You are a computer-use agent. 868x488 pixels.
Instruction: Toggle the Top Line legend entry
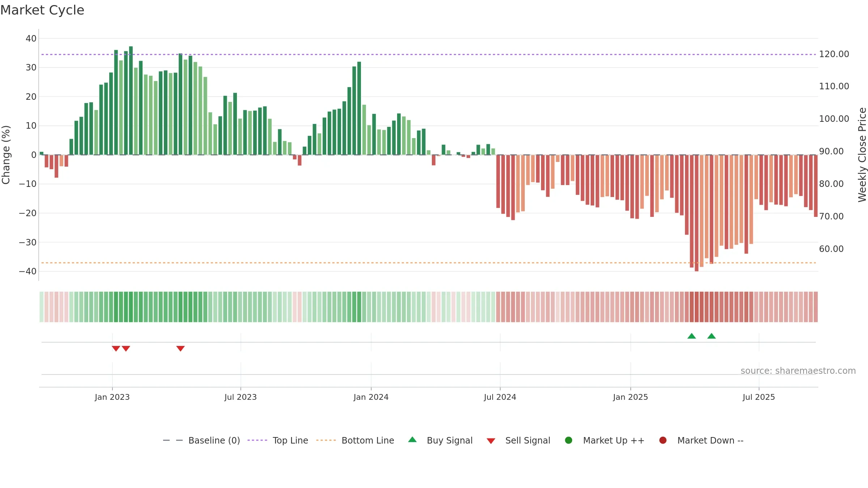click(x=278, y=440)
